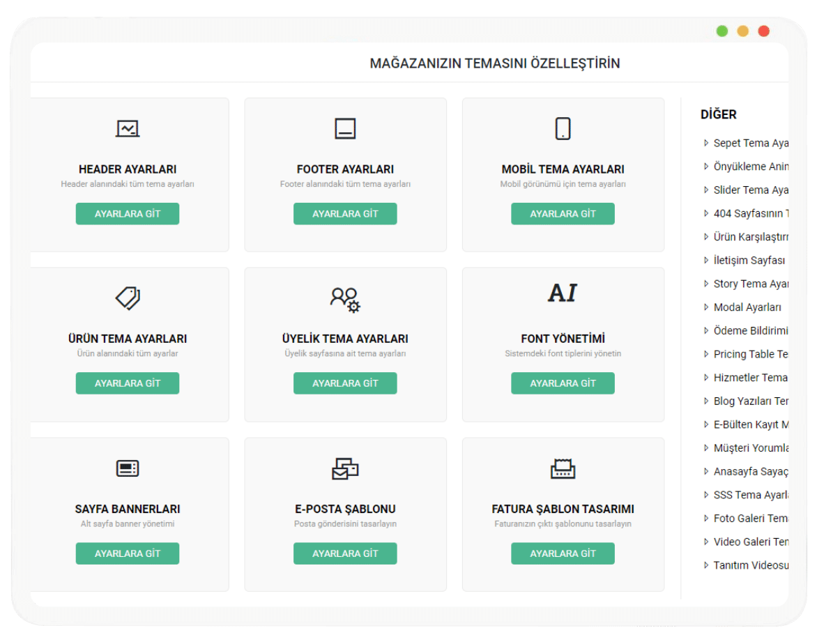The image size is (817, 644).
Task: Expand the Sepet Tema arrow in sidebar
Action: 706,143
